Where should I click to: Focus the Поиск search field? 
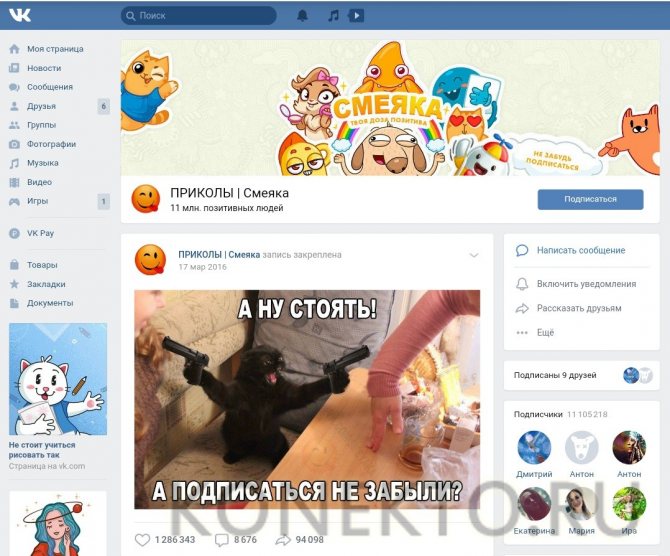tap(199, 16)
